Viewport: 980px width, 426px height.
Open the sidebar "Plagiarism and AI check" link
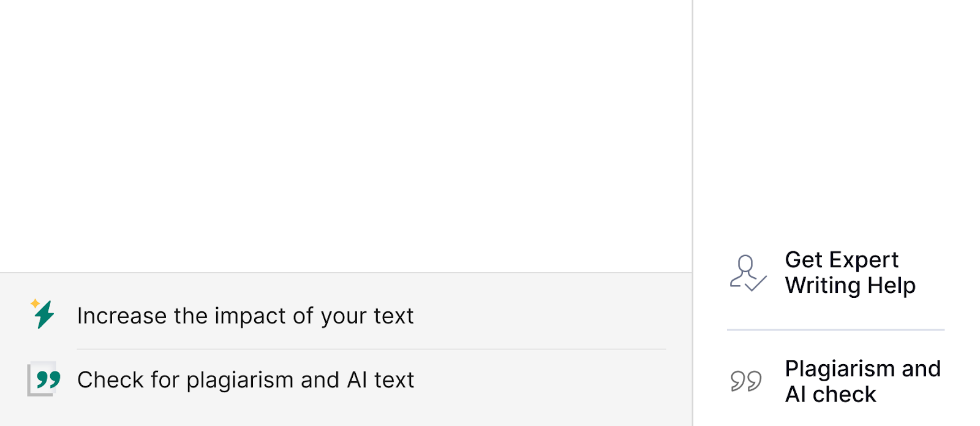pos(862,381)
